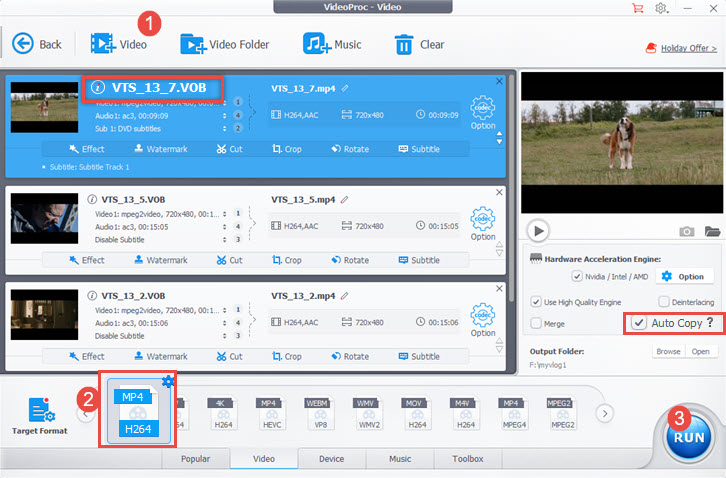Rotate the VTS_13_5.VOB video
The height and width of the screenshot is (478, 726).
[350, 260]
